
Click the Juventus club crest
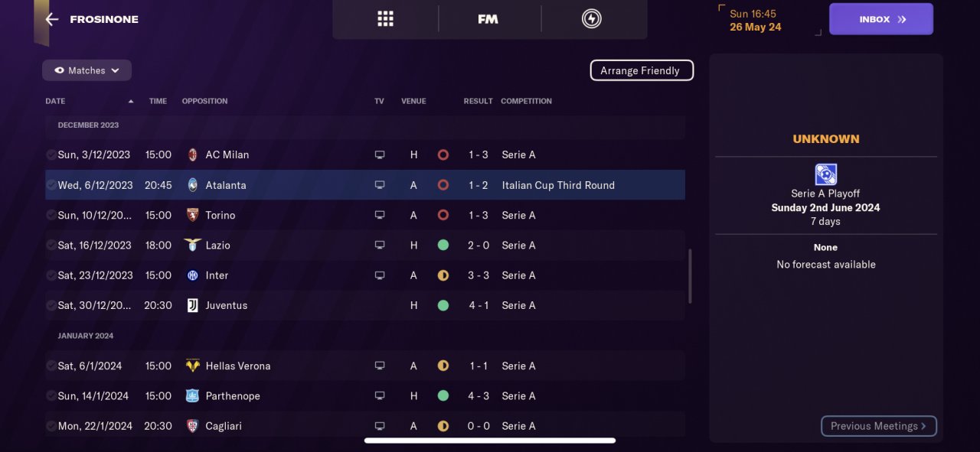point(192,305)
